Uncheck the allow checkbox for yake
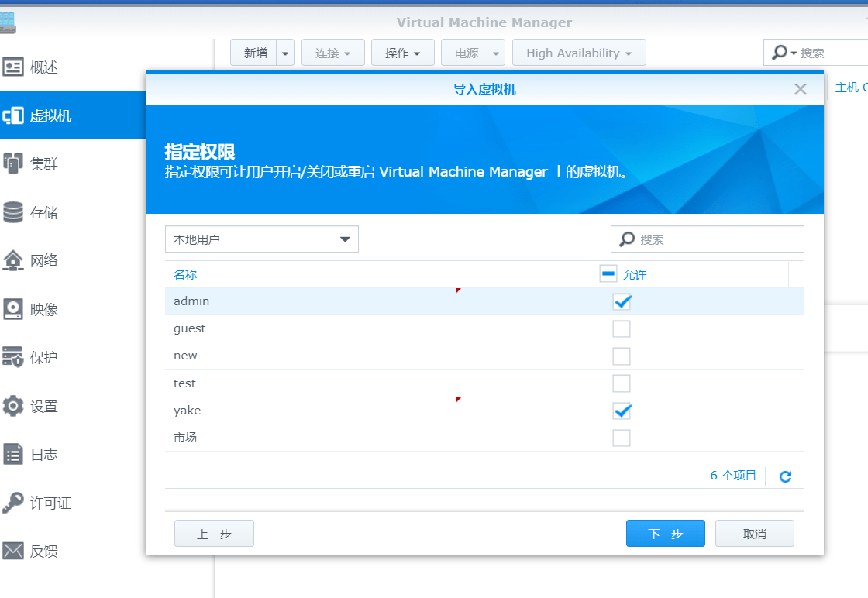This screenshot has width=868, height=598. pos(622,411)
